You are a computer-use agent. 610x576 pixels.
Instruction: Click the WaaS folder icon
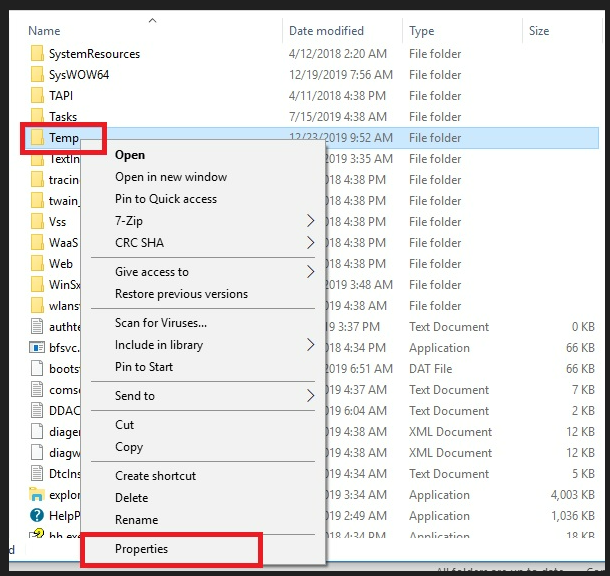click(37, 243)
